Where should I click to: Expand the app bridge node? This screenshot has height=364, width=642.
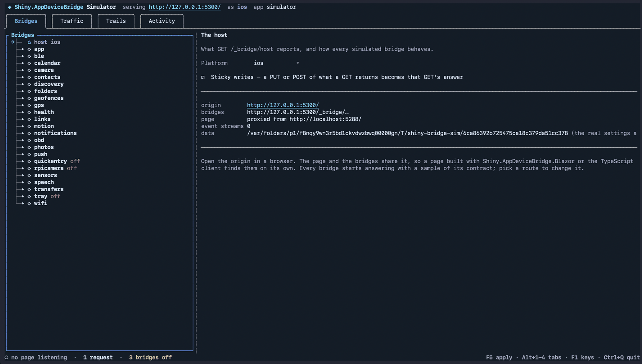tap(23, 49)
